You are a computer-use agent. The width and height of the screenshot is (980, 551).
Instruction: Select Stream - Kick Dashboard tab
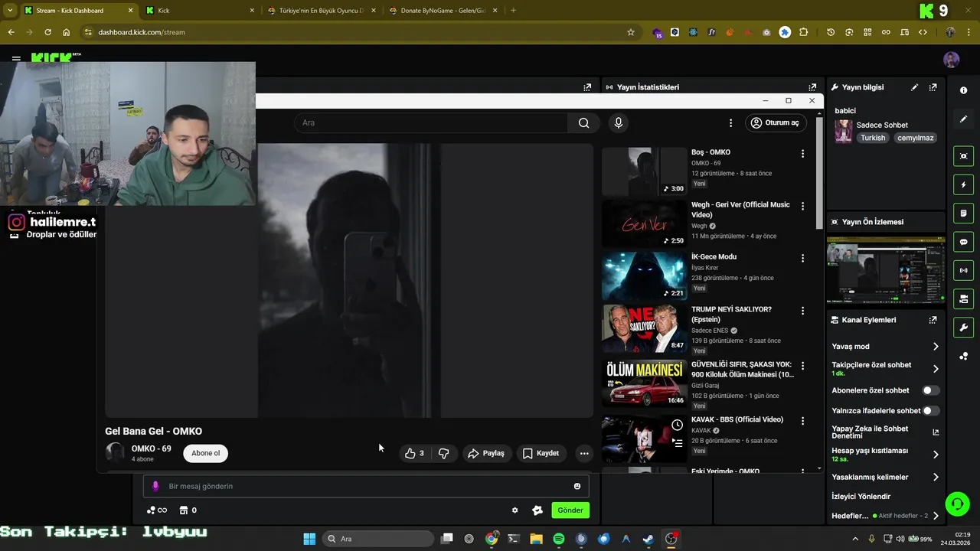79,11
